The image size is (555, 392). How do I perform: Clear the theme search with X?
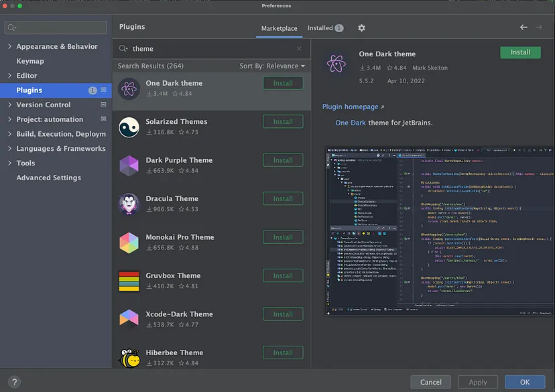click(299, 48)
